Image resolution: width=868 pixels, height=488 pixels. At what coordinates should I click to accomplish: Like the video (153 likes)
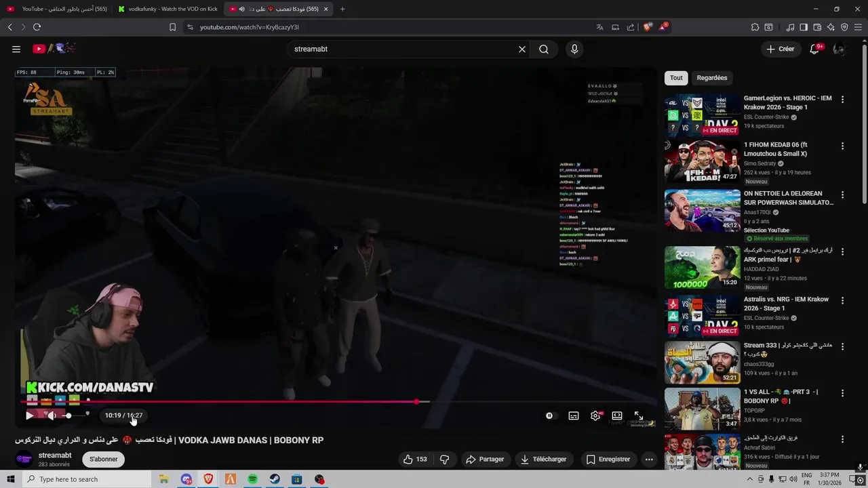point(415,459)
